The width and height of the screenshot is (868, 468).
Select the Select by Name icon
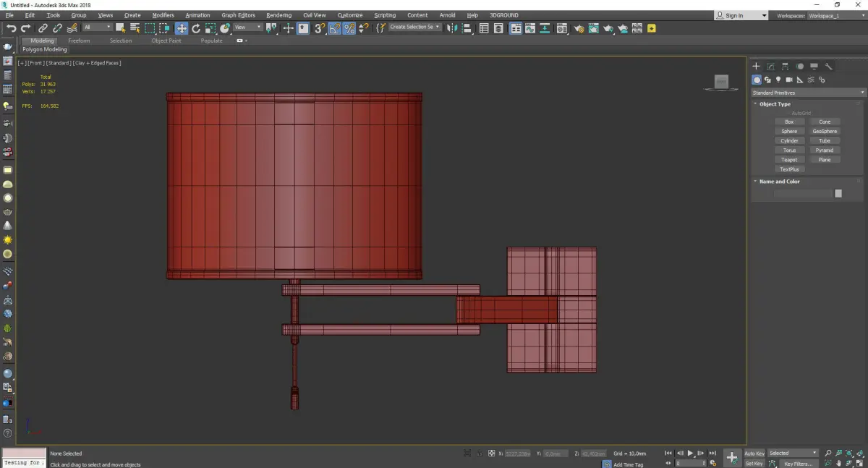pos(135,28)
